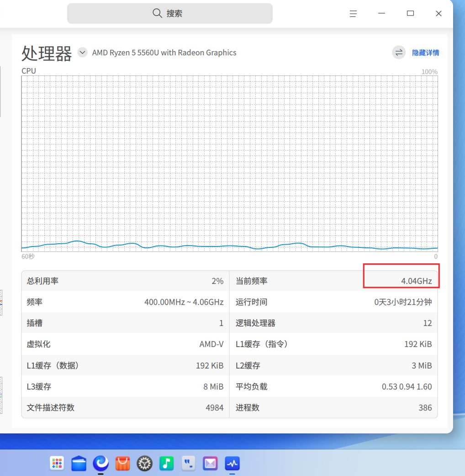Close the System Monitor window
The height and width of the screenshot is (476, 465).
point(439,13)
